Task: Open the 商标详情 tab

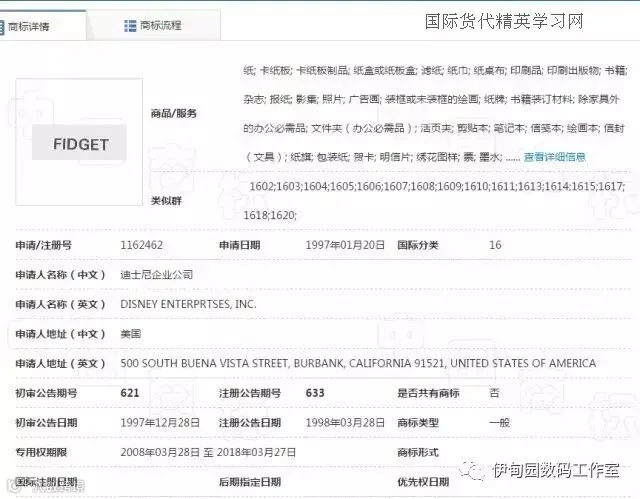Action: [41, 26]
